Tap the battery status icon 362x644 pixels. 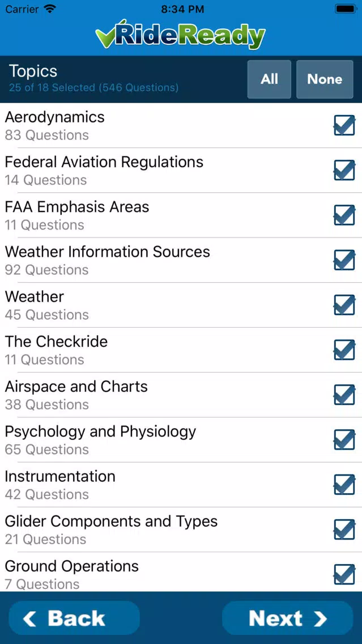(x=346, y=9)
